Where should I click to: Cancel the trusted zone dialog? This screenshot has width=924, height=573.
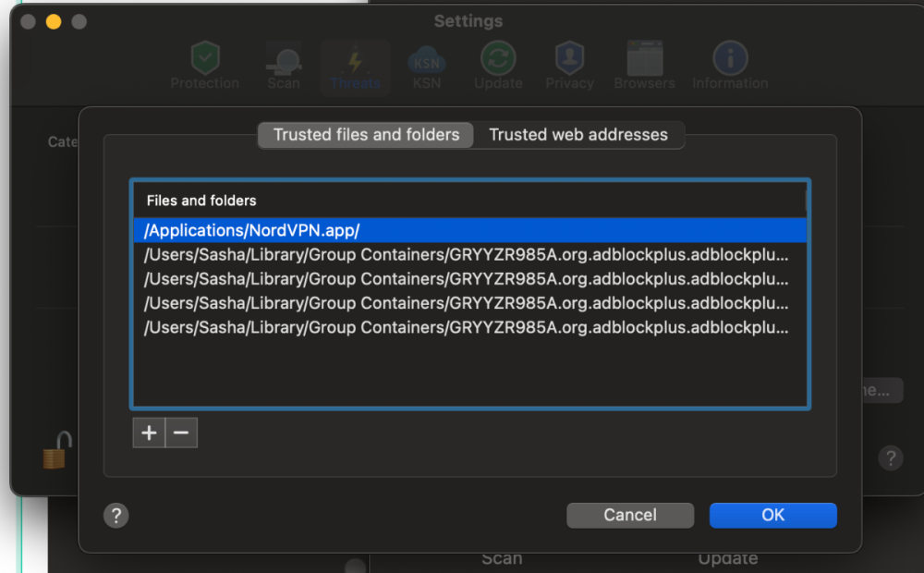[630, 515]
